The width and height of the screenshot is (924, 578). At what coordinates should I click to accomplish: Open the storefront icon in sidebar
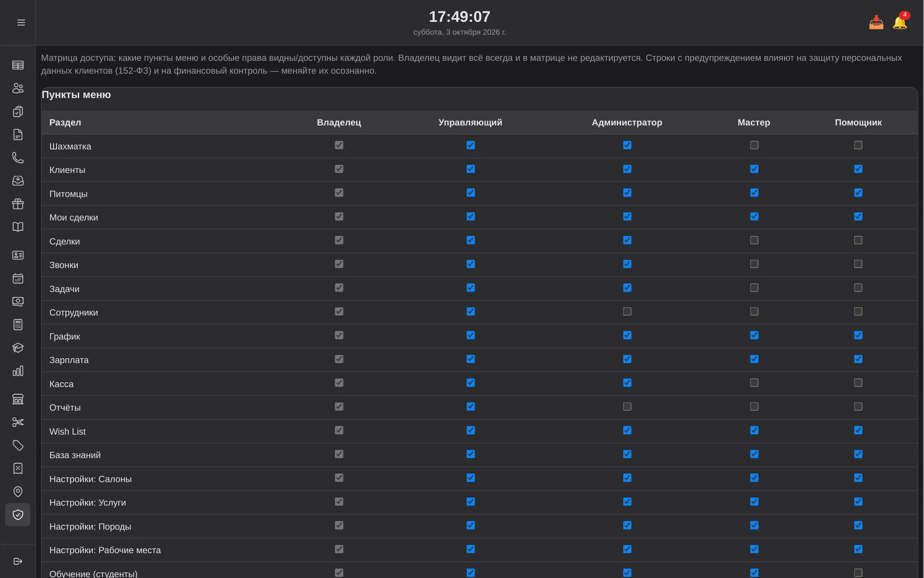pyautogui.click(x=18, y=399)
